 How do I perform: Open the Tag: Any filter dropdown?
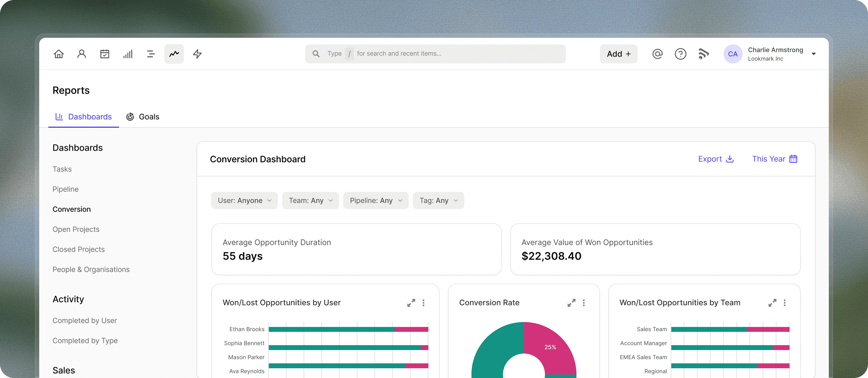tap(438, 200)
